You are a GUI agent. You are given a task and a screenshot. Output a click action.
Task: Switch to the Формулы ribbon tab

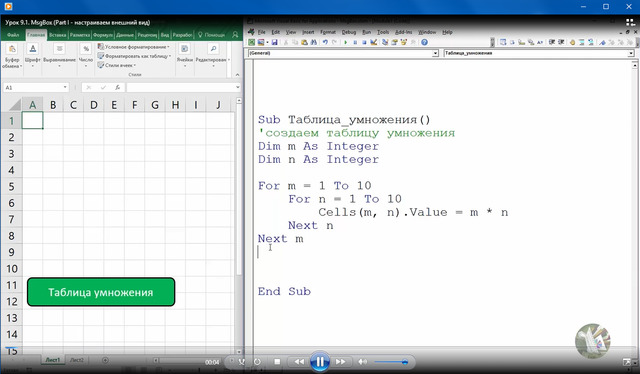(103, 35)
